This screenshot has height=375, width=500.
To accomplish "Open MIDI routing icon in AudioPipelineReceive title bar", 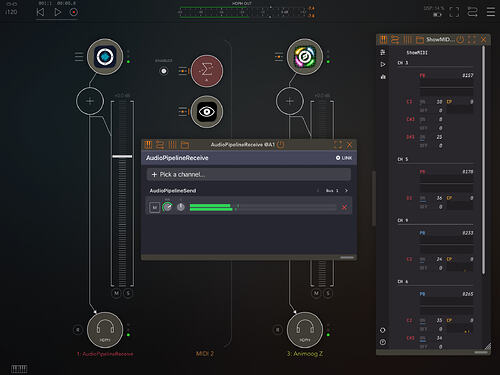I will (x=160, y=145).
